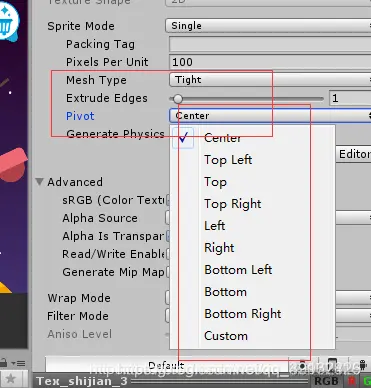Toggle the red channel R button
Viewport: 371px width, 388px height.
point(351,381)
